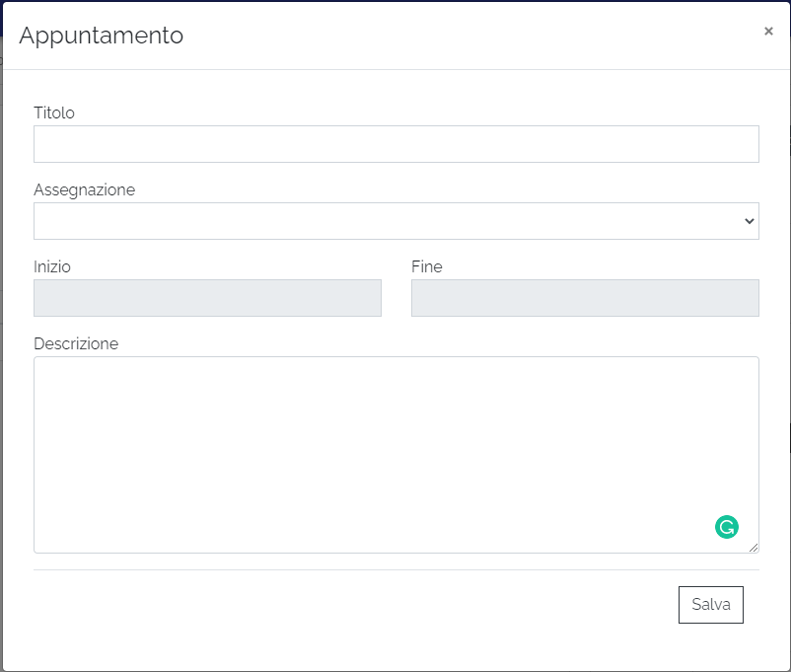Viewport: 791px width, 672px height.
Task: Click the gap between Inizio and Fine fields
Action: 396,298
